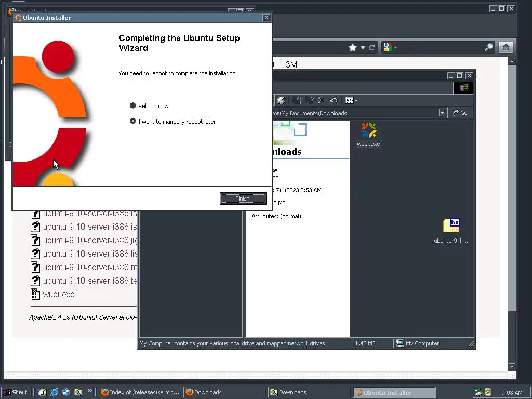Click the Delete X icon in Explorer toolbar

pos(321,100)
